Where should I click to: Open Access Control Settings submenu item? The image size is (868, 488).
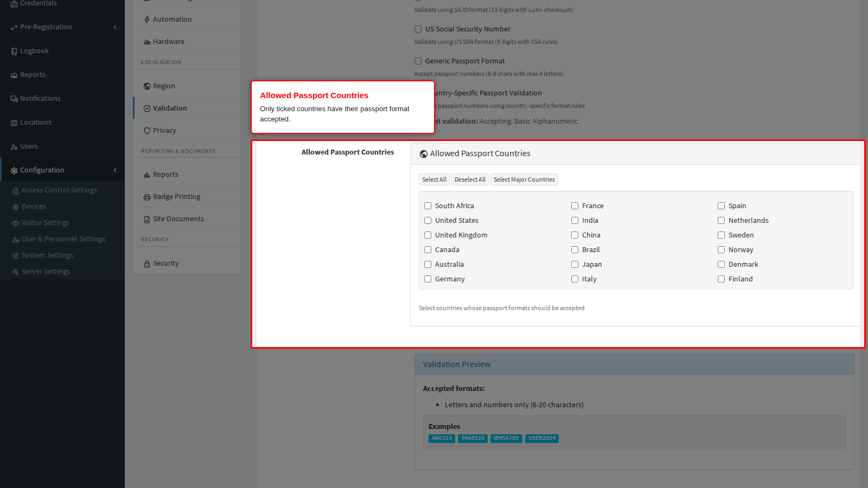click(59, 190)
